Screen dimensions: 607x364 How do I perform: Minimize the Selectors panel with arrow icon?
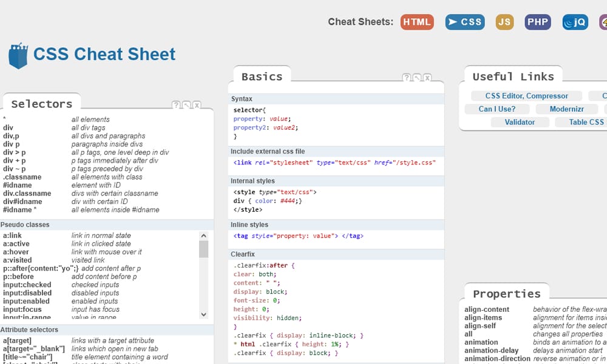click(x=186, y=105)
